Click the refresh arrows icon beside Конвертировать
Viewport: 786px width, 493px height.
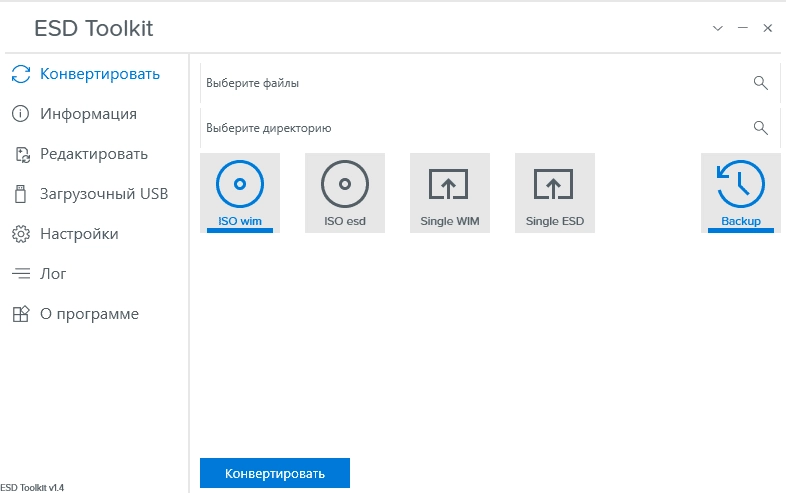pos(21,74)
